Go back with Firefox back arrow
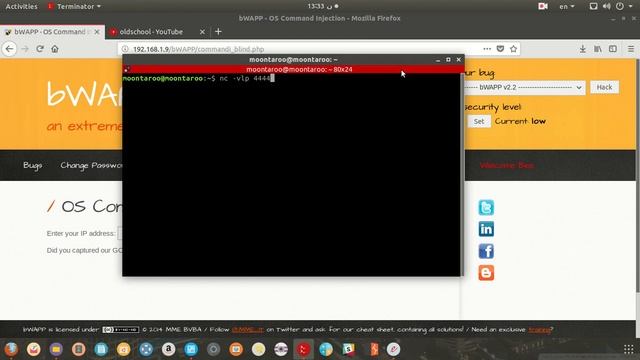Viewport: 640px width, 360px height. [9, 49]
